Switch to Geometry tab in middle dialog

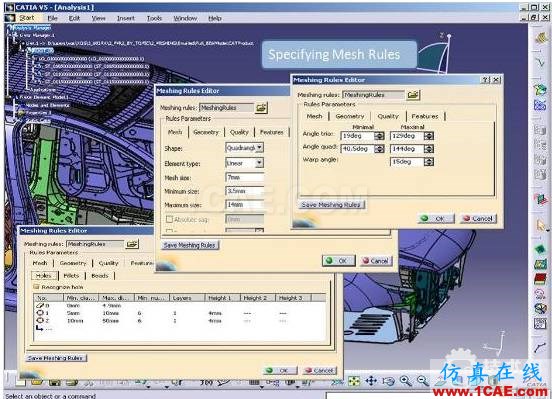[x=206, y=132]
